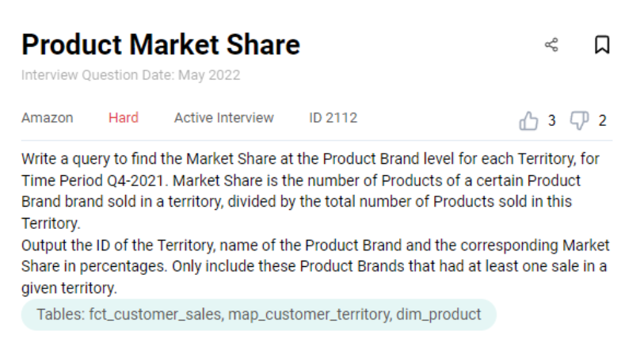Click the share icon
644x343 pixels.
tap(551, 46)
